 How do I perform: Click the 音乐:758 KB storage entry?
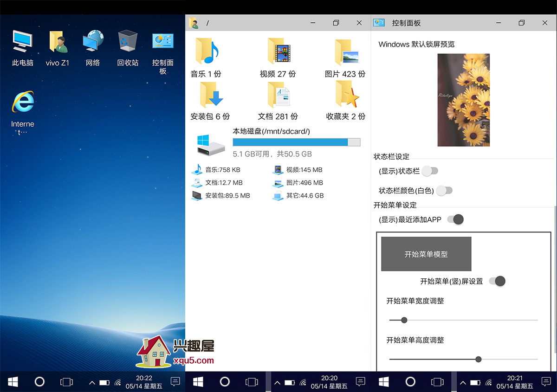point(216,170)
